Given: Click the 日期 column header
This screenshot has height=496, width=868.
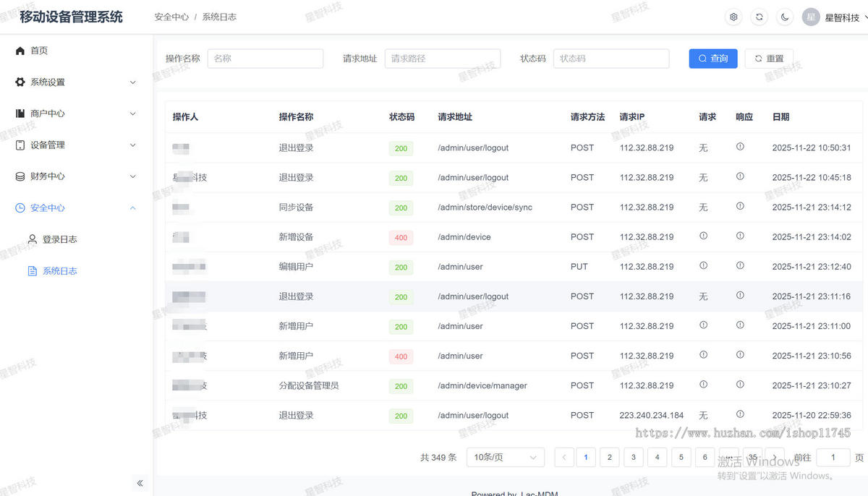Looking at the screenshot, I should 780,117.
